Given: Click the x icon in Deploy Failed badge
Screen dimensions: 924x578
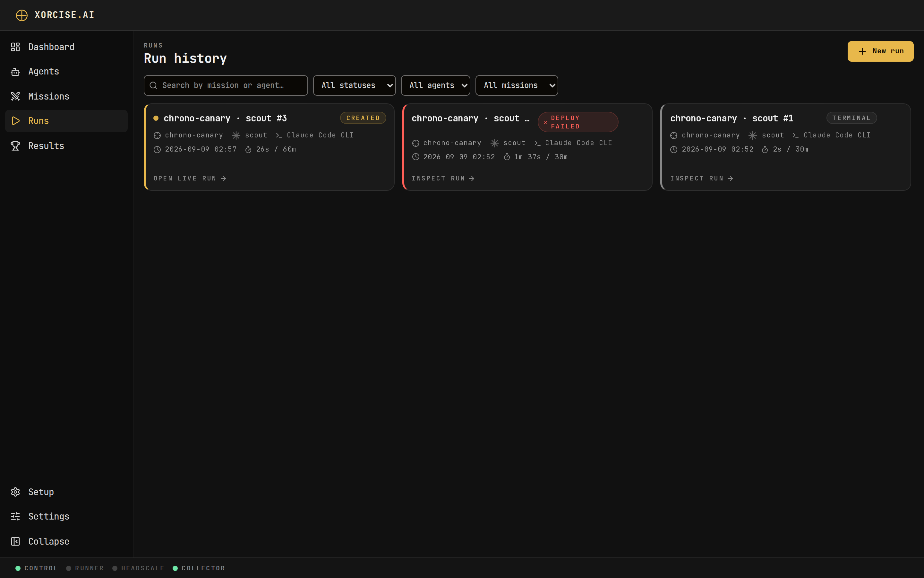Looking at the screenshot, I should [x=545, y=123].
